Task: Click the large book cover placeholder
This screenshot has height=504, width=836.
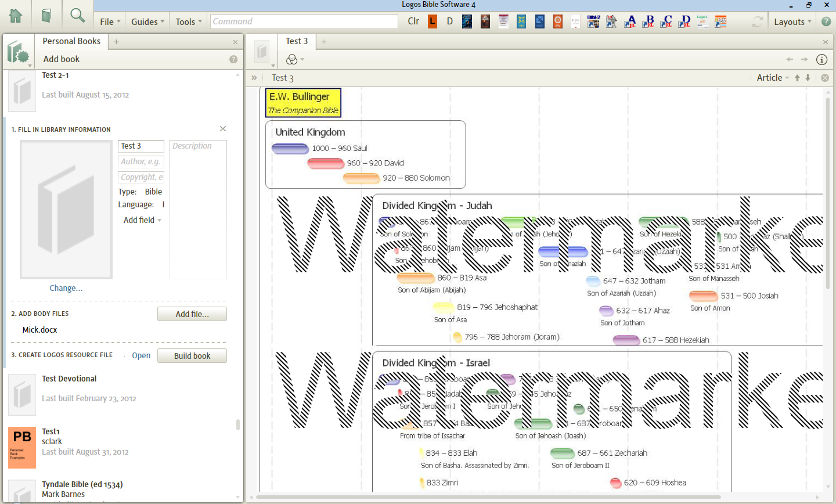Action: pos(66,210)
